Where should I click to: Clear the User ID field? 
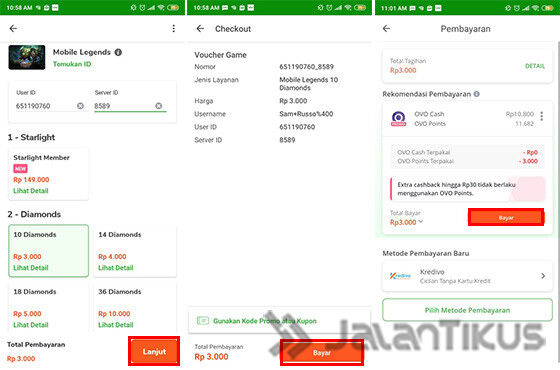[x=80, y=106]
